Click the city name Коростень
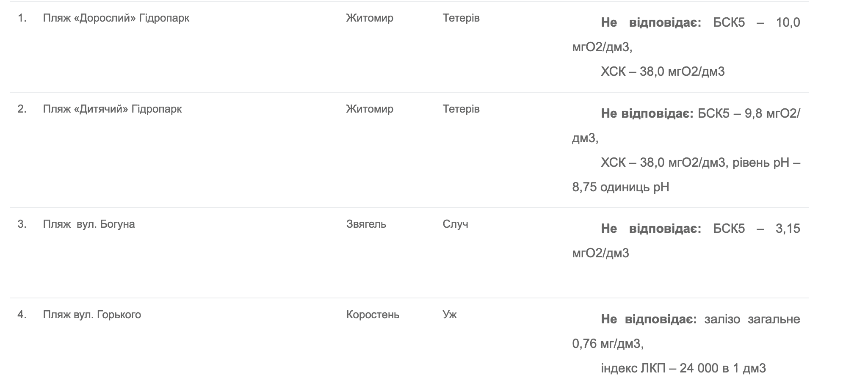Viewport: 868px width, 386px height. (x=373, y=315)
